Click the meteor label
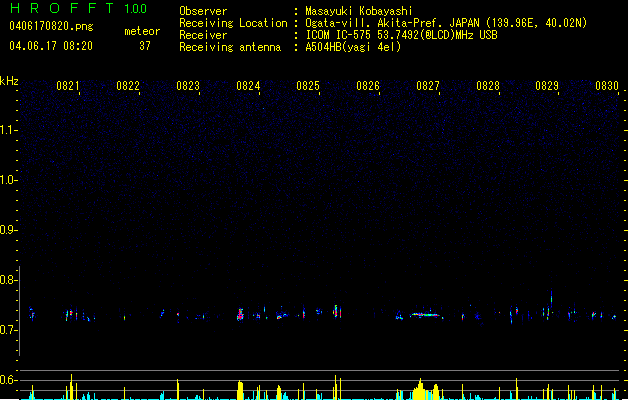Image resolution: width=629 pixels, height=400 pixels. 142,31
